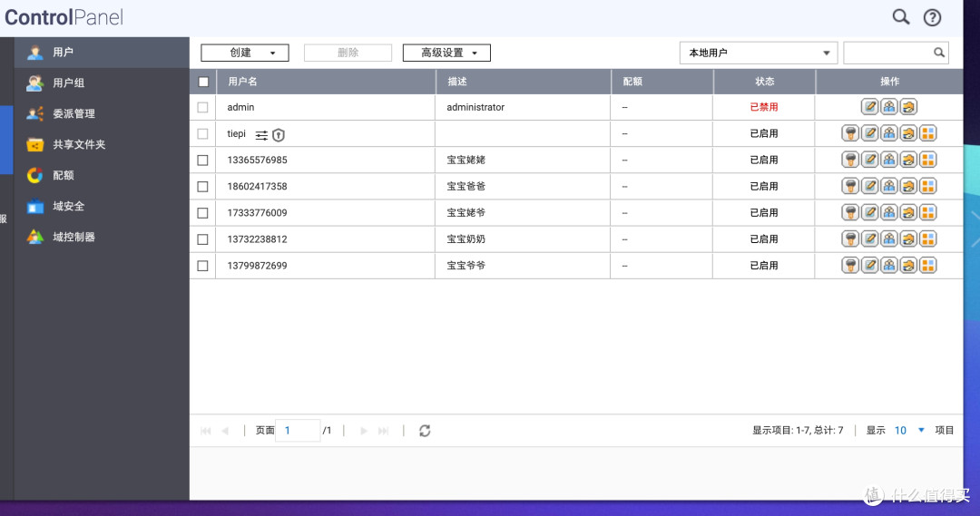Check the box for the tiepi row
The width and height of the screenshot is (980, 516).
tap(202, 133)
